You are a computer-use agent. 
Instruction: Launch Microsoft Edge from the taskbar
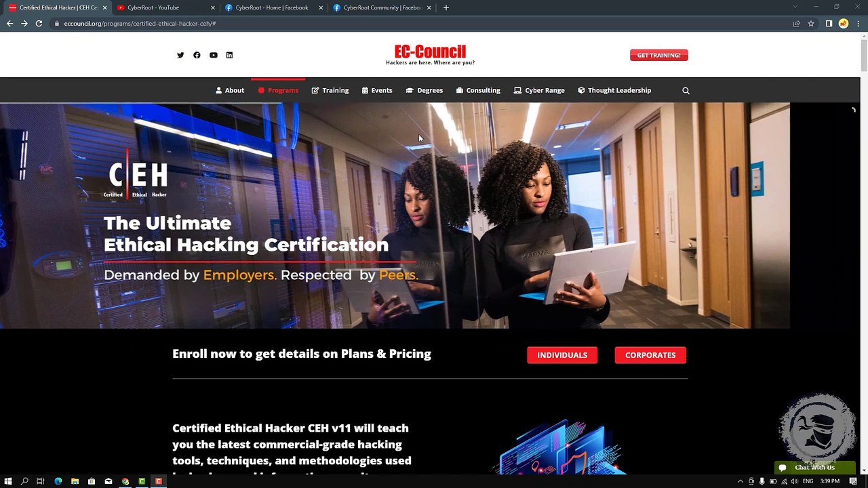pos(58,481)
